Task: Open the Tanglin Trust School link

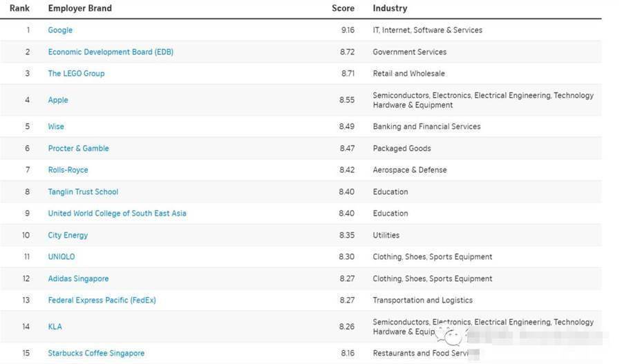Action: (x=84, y=191)
